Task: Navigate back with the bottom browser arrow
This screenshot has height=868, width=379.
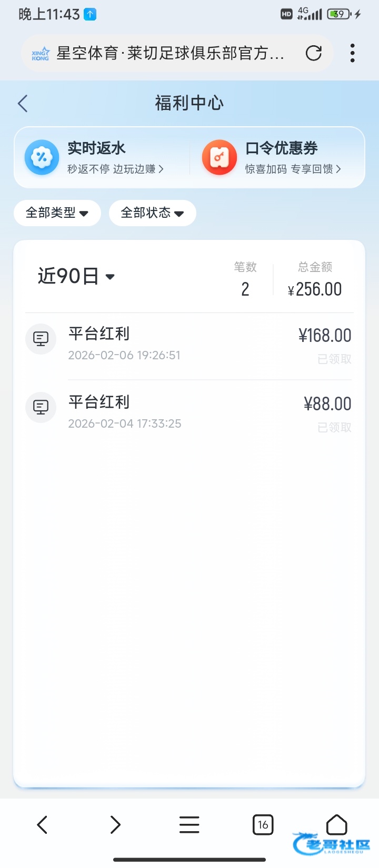Action: pos(43,825)
